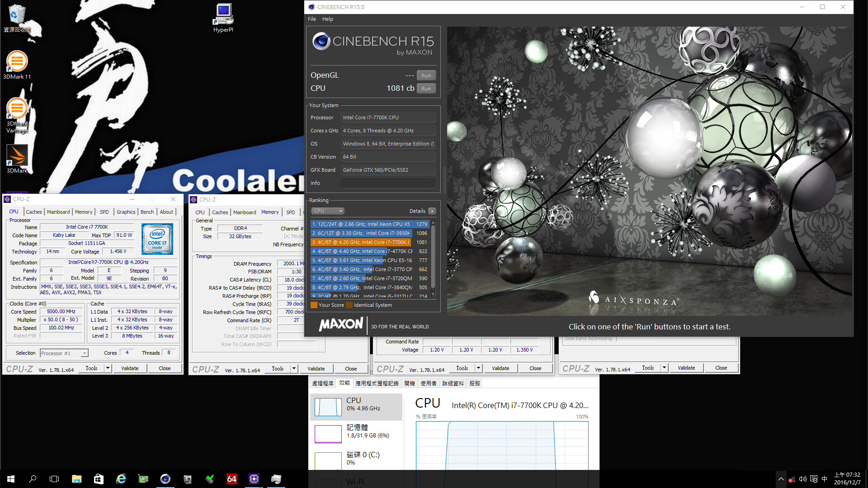Expand Tools dropdown arrow in third CPU-Z window
This screenshot has width=868, height=488.
tap(478, 368)
